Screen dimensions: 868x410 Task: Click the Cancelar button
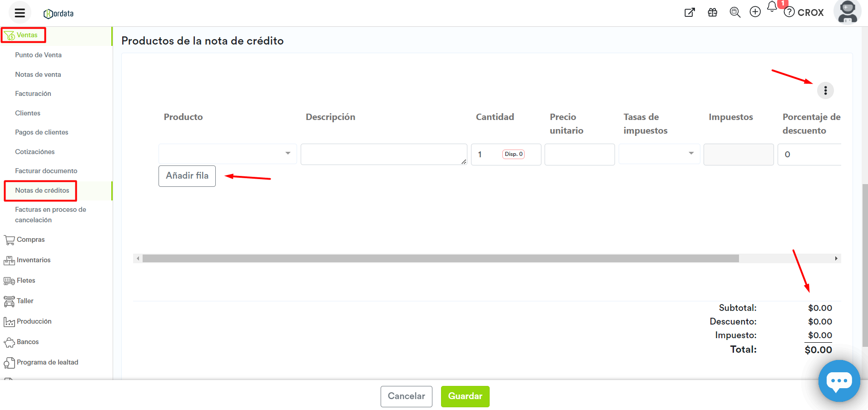(x=406, y=396)
